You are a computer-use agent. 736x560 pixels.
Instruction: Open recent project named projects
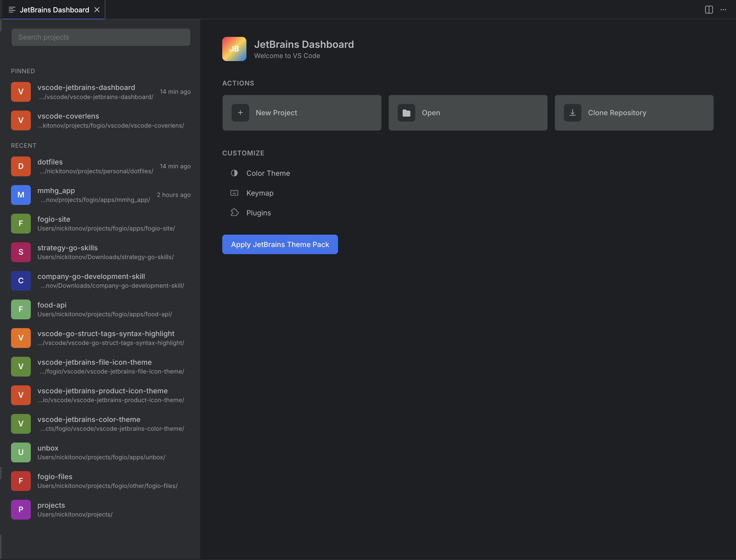click(101, 510)
